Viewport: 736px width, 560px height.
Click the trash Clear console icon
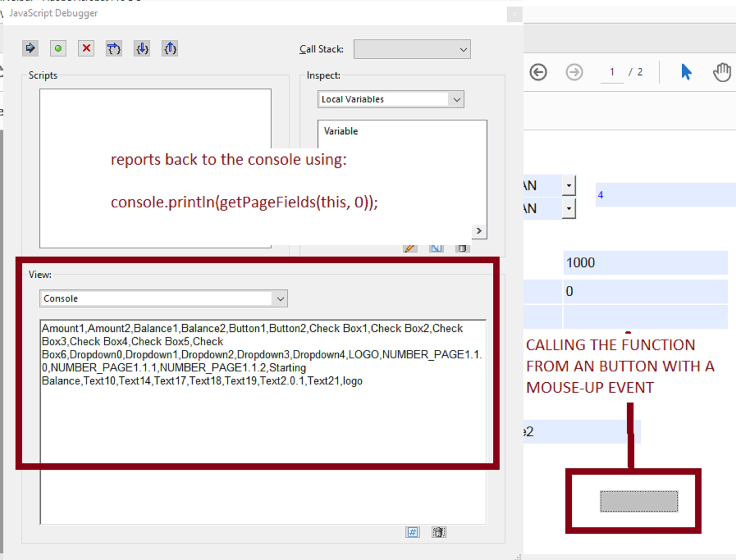438,532
